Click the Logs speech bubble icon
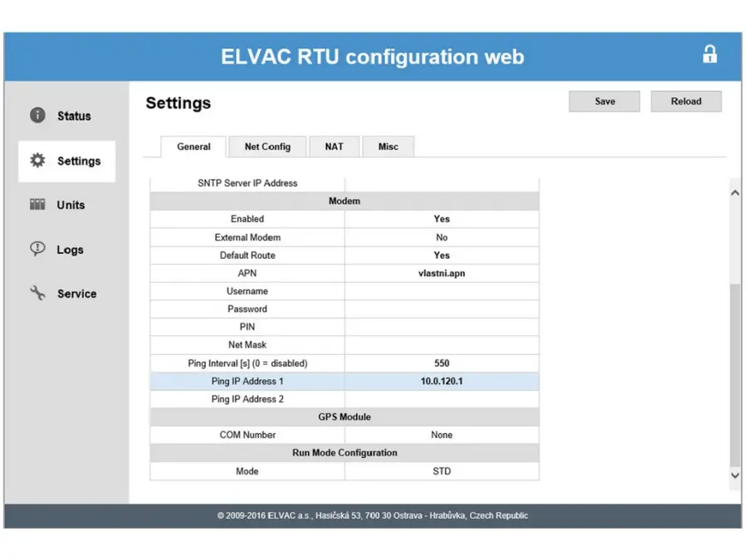 click(37, 249)
